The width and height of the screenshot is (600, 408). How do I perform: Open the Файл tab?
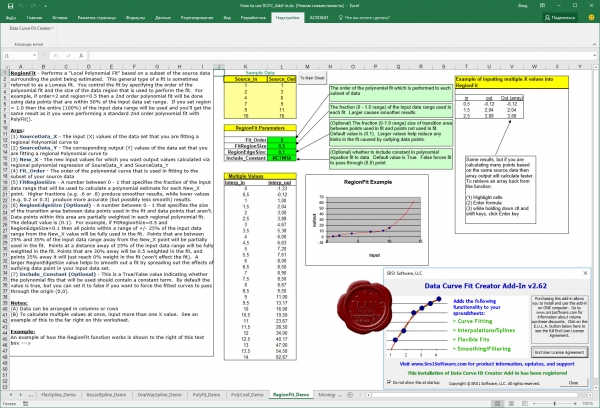(x=11, y=18)
